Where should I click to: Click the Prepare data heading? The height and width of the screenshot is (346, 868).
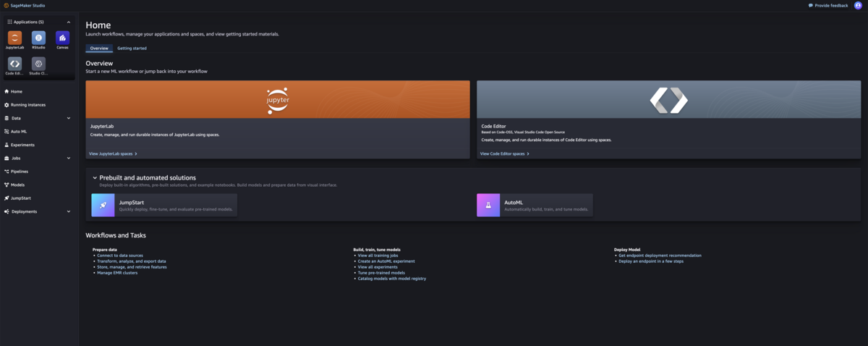(105, 250)
